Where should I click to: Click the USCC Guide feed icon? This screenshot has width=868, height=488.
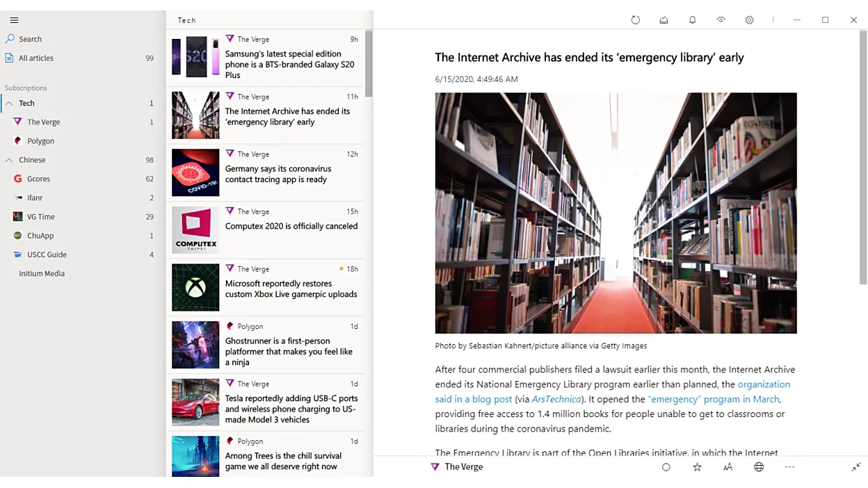(18, 254)
